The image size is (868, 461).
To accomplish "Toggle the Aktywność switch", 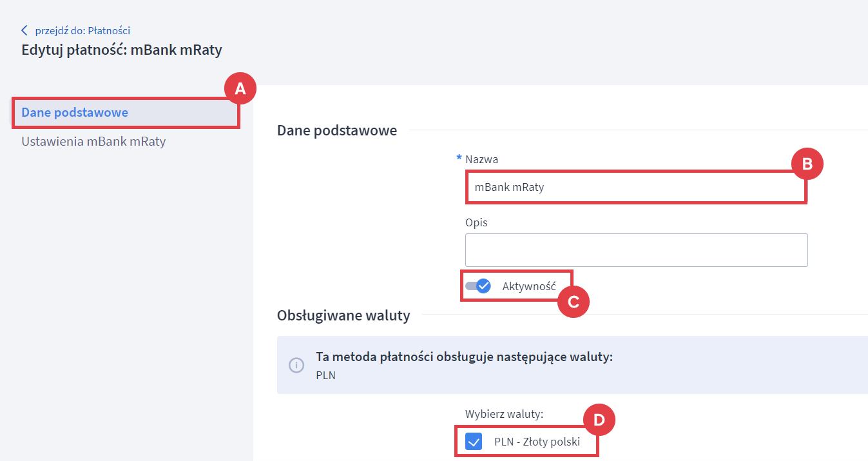I will 478,286.
